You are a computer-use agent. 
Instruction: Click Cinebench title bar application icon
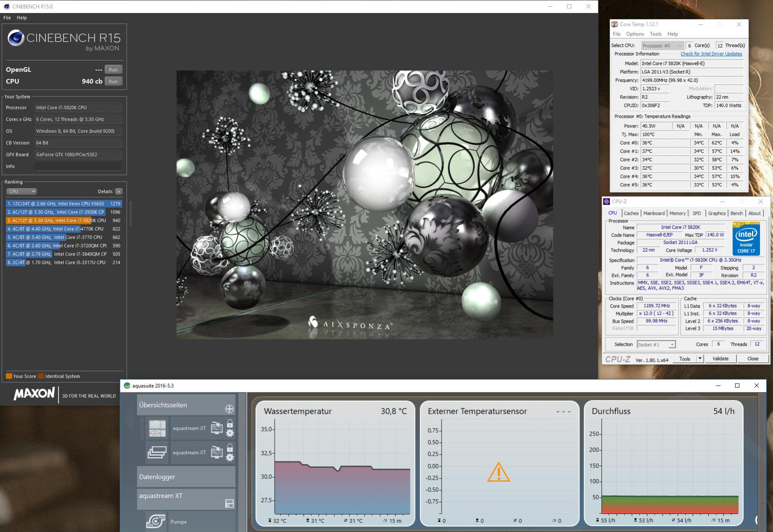(x=6, y=6)
